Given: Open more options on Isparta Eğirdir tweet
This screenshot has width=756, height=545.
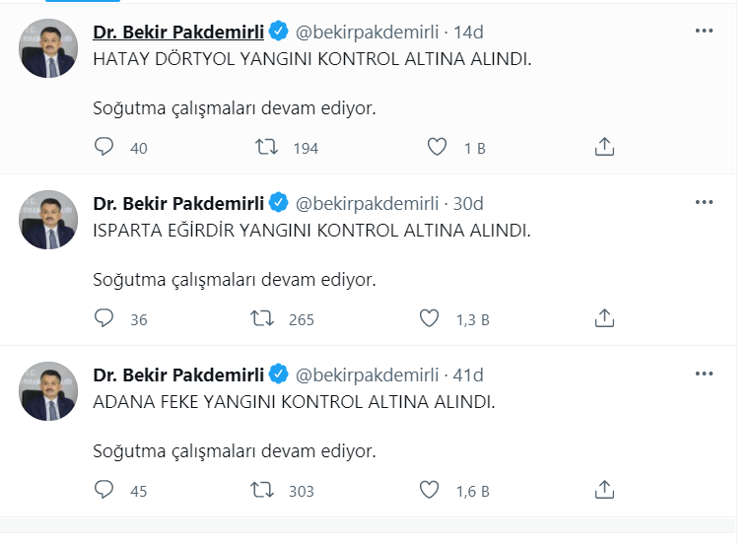Looking at the screenshot, I should tap(704, 203).
